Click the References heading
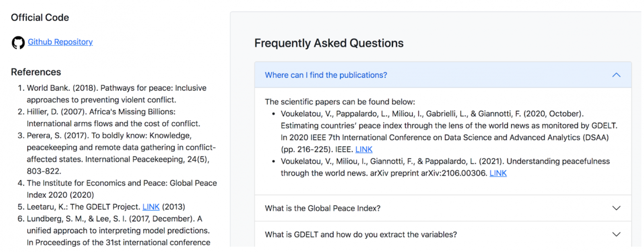 (x=36, y=72)
